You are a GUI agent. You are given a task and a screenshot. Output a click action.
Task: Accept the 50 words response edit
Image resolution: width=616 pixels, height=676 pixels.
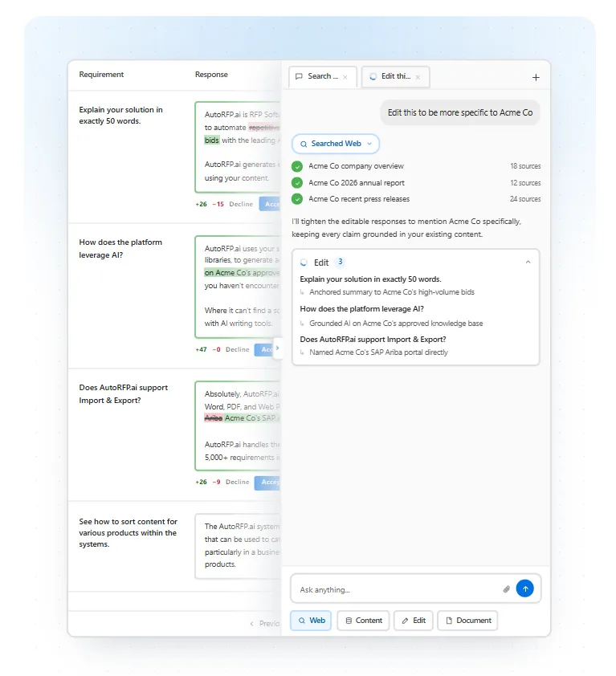270,204
